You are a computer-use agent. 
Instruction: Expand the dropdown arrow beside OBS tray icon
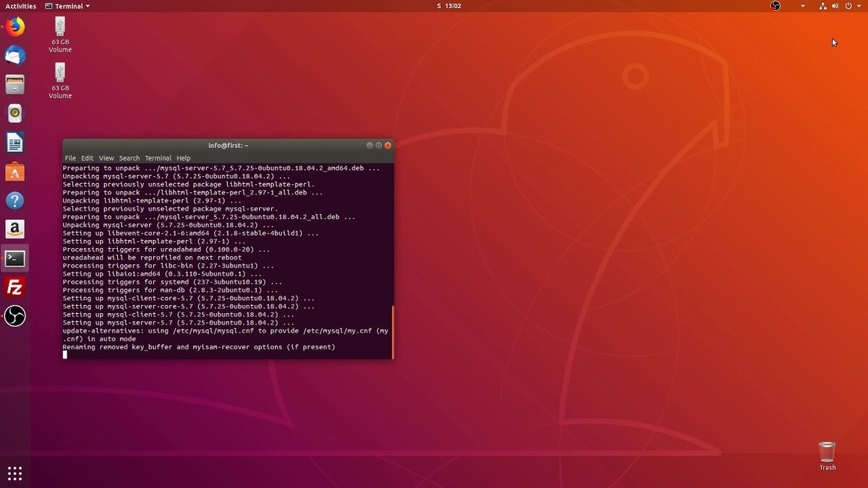coord(802,6)
